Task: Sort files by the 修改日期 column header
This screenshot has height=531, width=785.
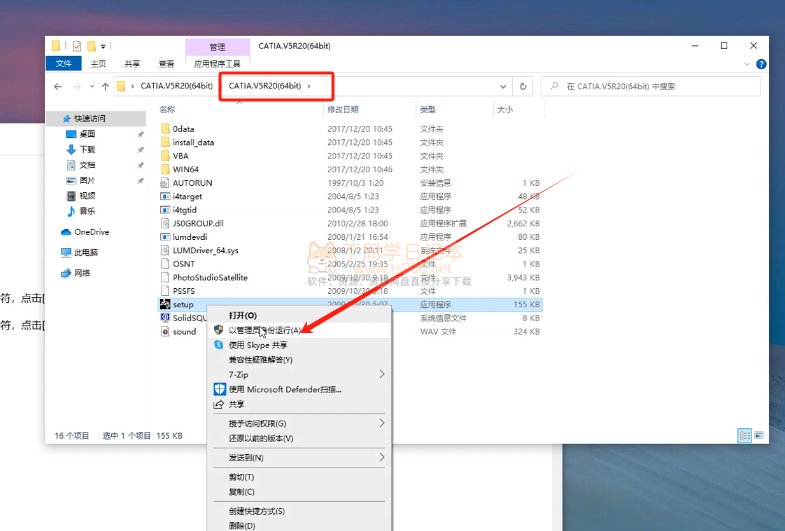Action: click(343, 110)
